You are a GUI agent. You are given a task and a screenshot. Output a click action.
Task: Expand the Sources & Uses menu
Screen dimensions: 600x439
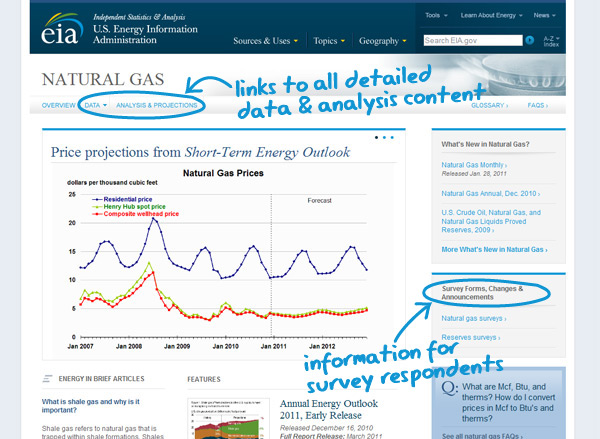266,41
